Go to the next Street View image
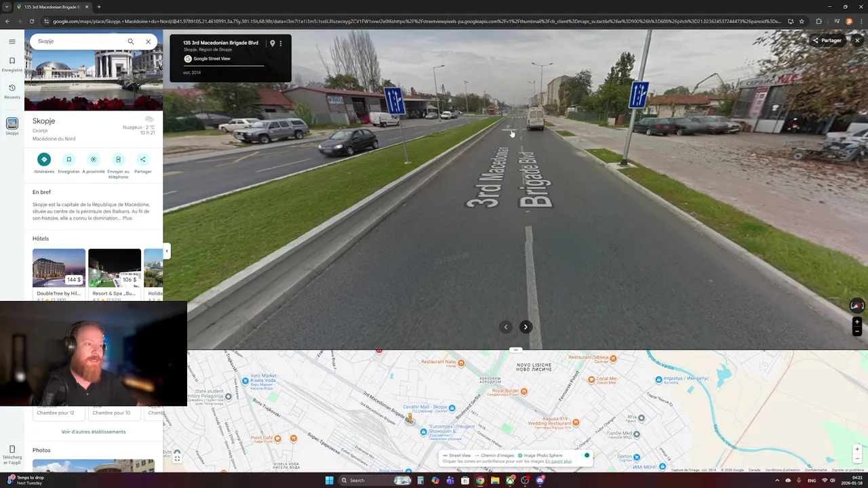Image resolution: width=868 pixels, height=488 pixels. (526, 327)
